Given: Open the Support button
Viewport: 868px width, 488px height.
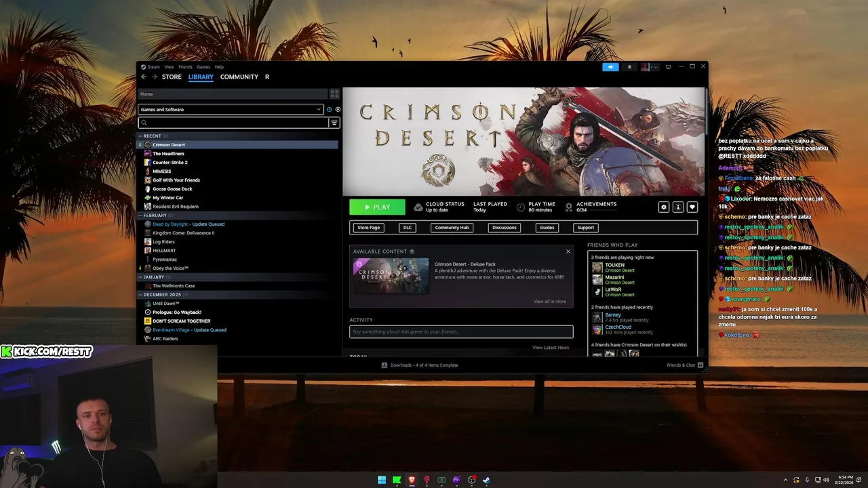Looking at the screenshot, I should point(586,228).
